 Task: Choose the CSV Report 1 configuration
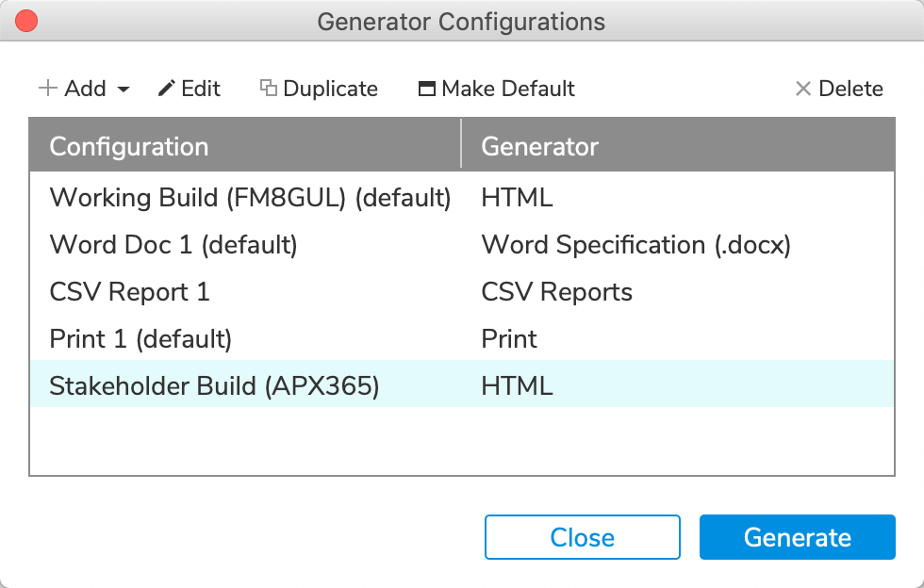point(129,292)
